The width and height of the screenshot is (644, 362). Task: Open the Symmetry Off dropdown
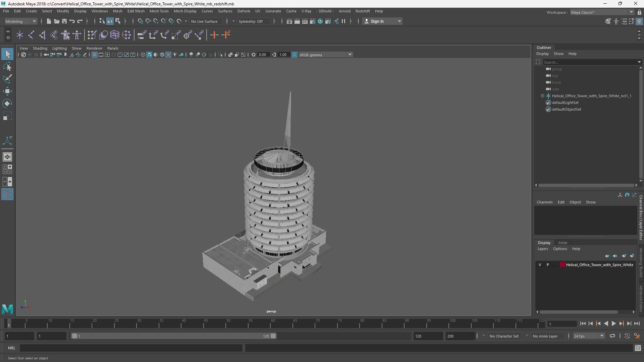pos(253,21)
